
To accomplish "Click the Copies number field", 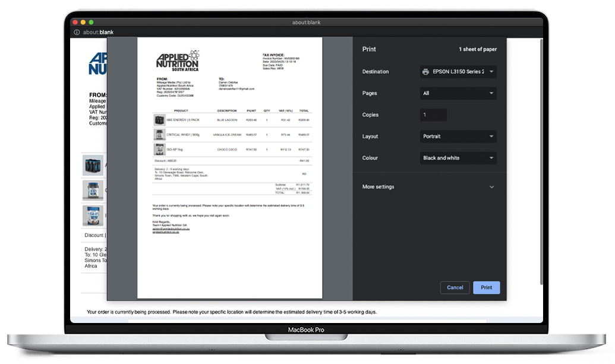I will pos(433,115).
